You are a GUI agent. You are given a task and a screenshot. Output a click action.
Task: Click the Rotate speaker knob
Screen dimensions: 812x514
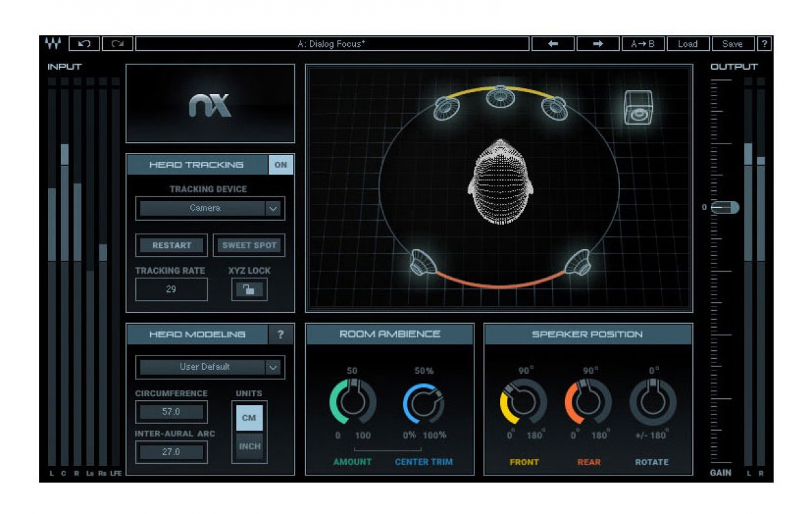[653, 402]
